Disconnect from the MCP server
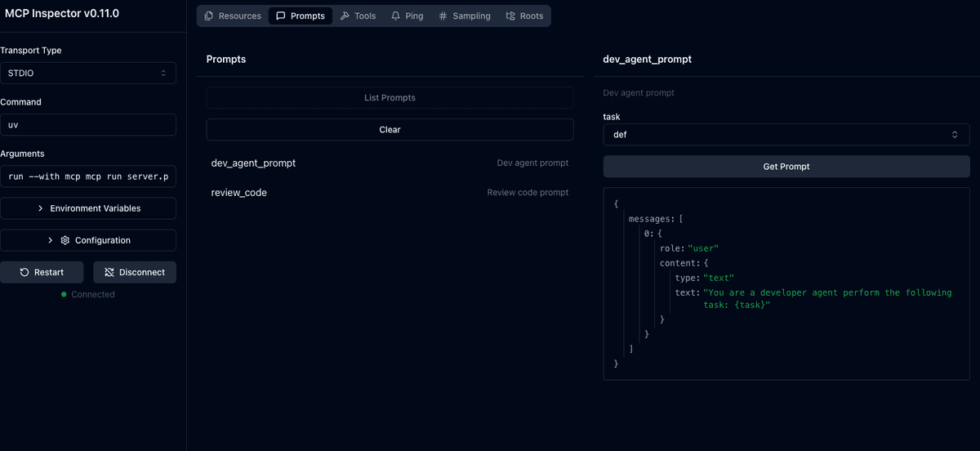Screen dimensions: 980x451 coord(135,272)
